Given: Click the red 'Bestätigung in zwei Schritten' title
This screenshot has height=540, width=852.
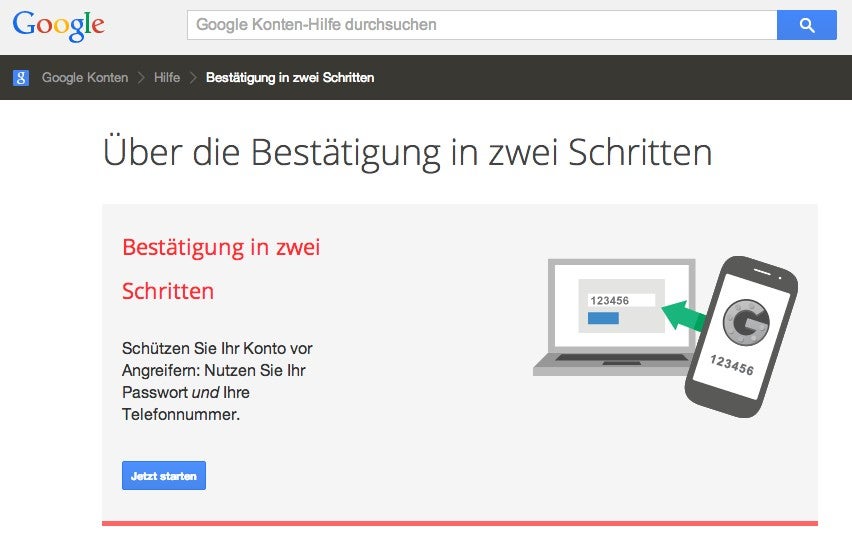Looking at the screenshot, I should 221,269.
